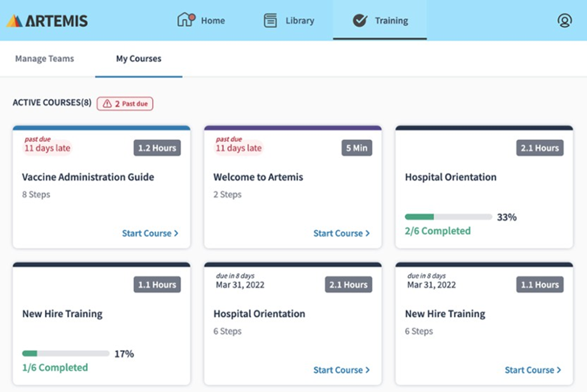Click New Hire Training 17% progress bar
The width and height of the screenshot is (587, 392).
pyautogui.click(x=66, y=354)
